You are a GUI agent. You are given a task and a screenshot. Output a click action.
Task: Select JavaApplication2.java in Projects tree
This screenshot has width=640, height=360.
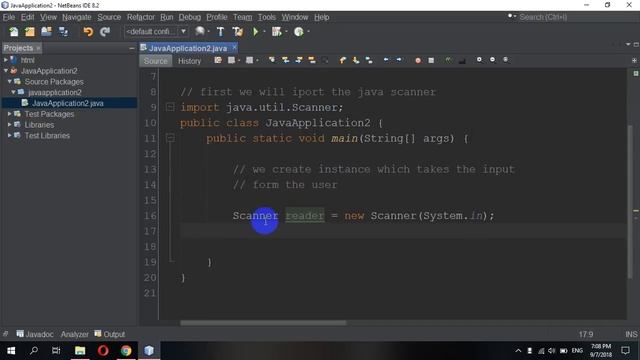pyautogui.click(x=68, y=103)
